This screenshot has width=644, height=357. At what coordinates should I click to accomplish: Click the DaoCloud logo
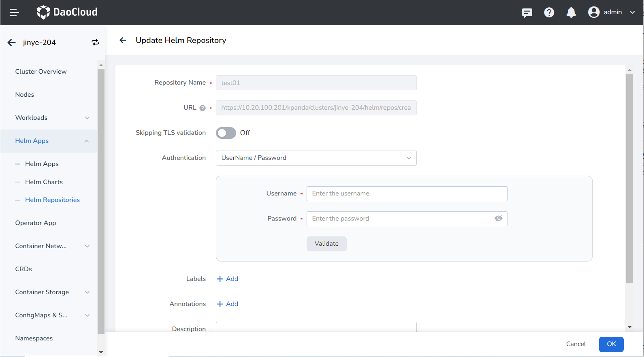tap(67, 12)
